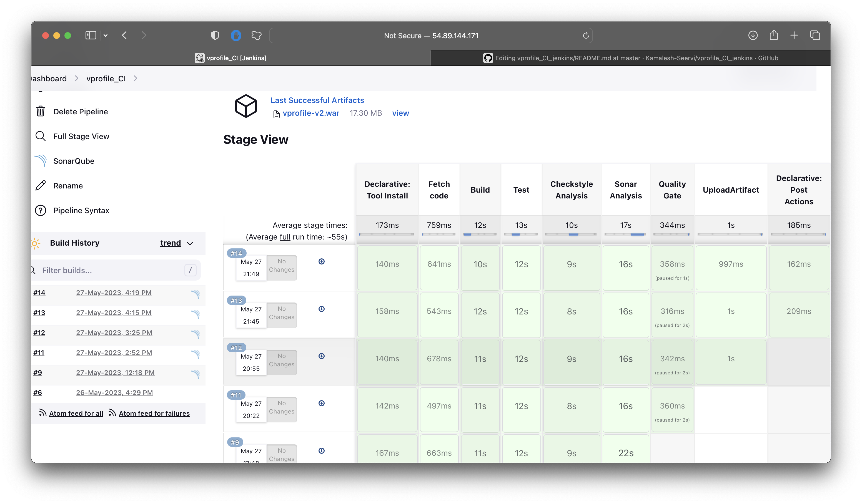Open the Atom feed for failures link

pyautogui.click(x=154, y=413)
